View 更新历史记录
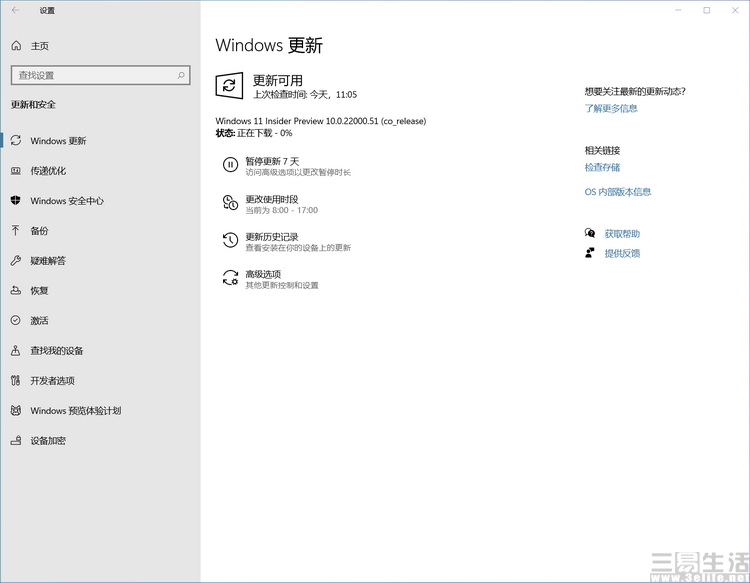Screen dimensions: 750x583 click(x=272, y=237)
